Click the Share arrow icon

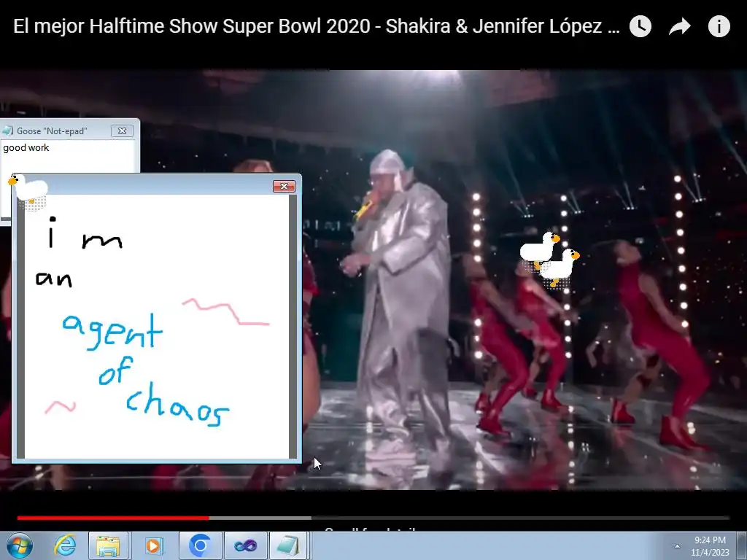679,27
